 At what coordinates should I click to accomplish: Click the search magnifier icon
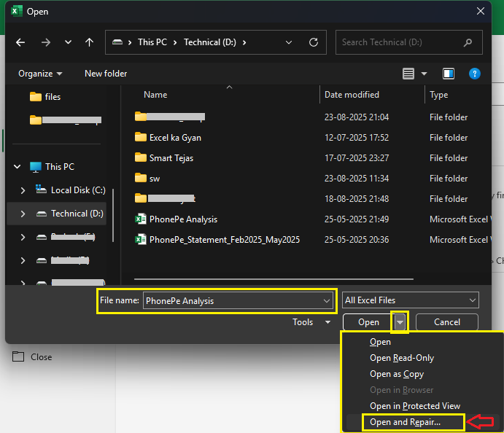tap(468, 42)
